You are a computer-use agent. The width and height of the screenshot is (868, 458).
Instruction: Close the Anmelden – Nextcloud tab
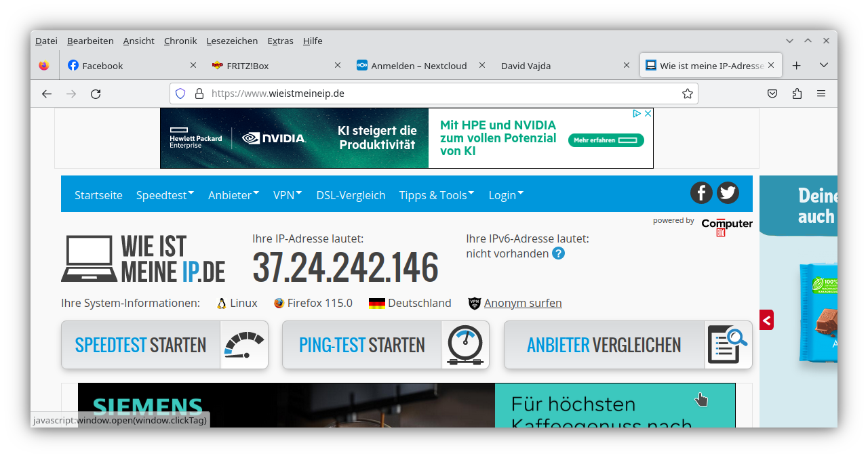[x=482, y=65]
